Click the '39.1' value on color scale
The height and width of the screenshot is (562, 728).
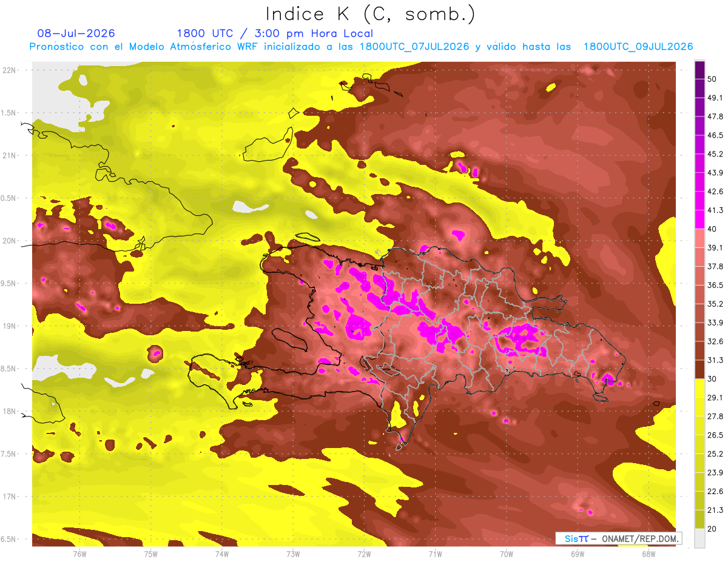715,247
